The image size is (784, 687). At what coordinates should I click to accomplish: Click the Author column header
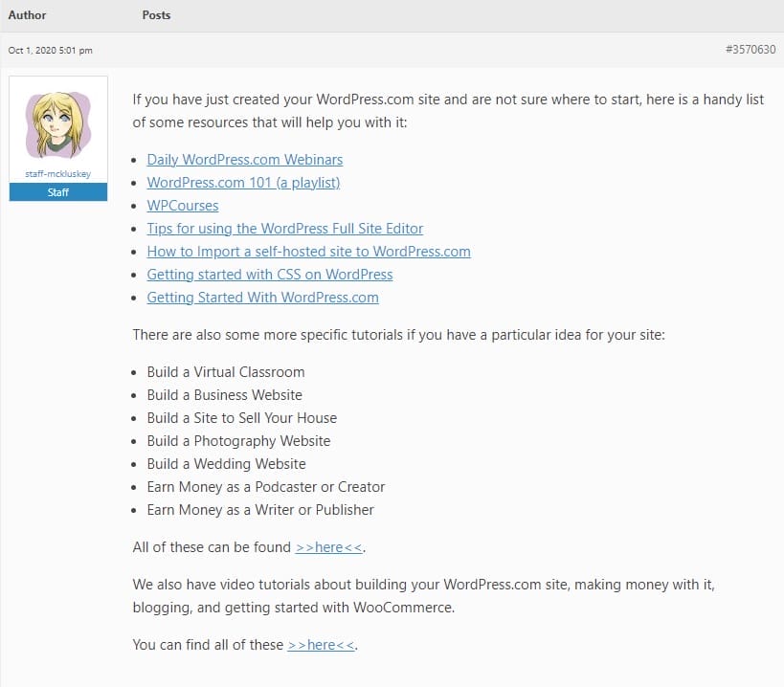(x=27, y=15)
